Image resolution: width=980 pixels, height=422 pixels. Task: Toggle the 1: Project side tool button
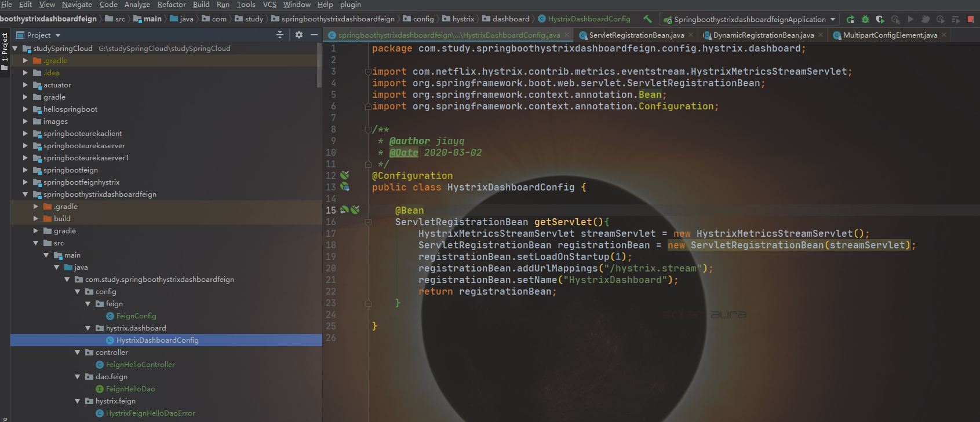5,51
